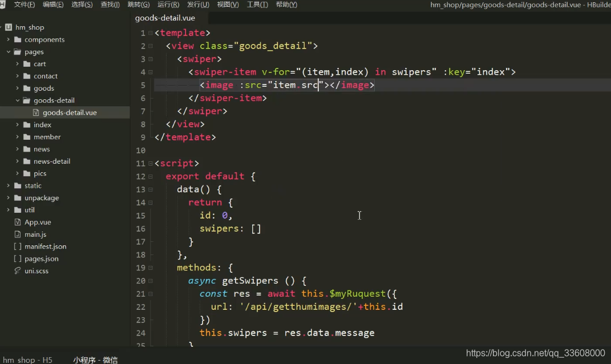Open the 跳转(G) menu
Screen dimensions: 611x364
click(138, 5)
